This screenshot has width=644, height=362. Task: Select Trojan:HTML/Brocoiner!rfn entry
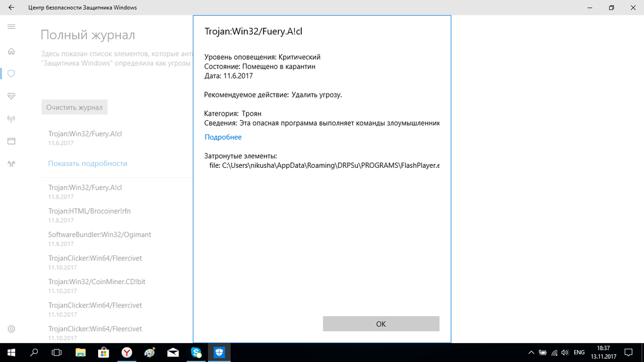[x=89, y=215]
